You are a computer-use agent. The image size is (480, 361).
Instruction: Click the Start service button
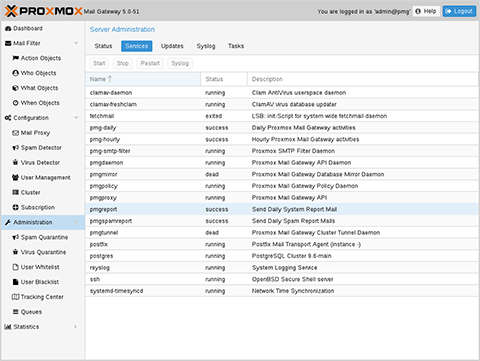click(99, 63)
